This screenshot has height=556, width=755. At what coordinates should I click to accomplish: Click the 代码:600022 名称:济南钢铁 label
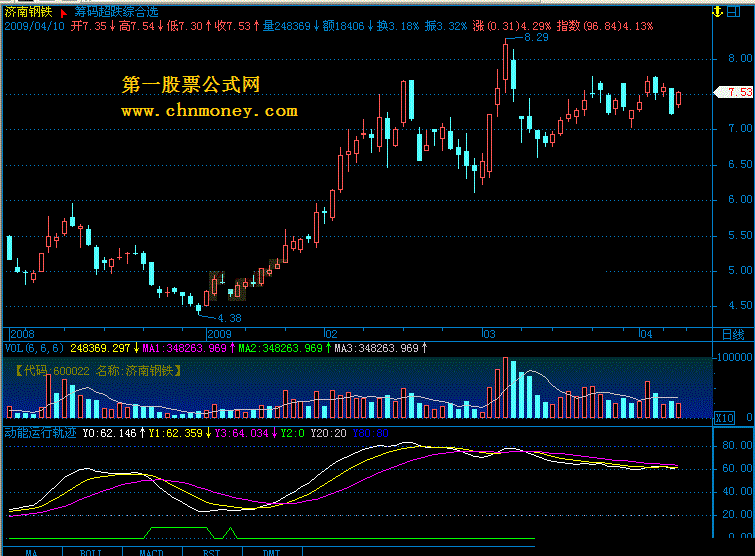point(98,371)
